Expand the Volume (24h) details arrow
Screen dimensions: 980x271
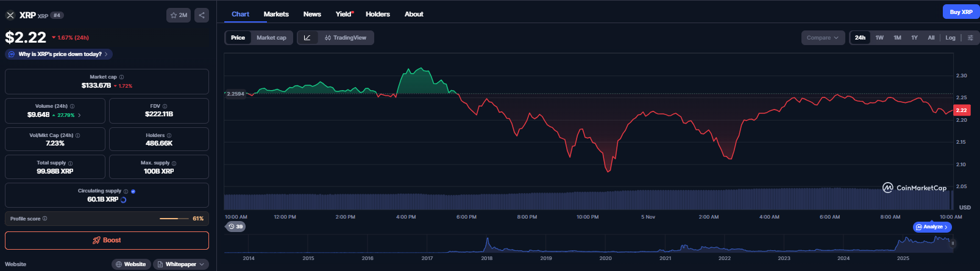pos(79,115)
